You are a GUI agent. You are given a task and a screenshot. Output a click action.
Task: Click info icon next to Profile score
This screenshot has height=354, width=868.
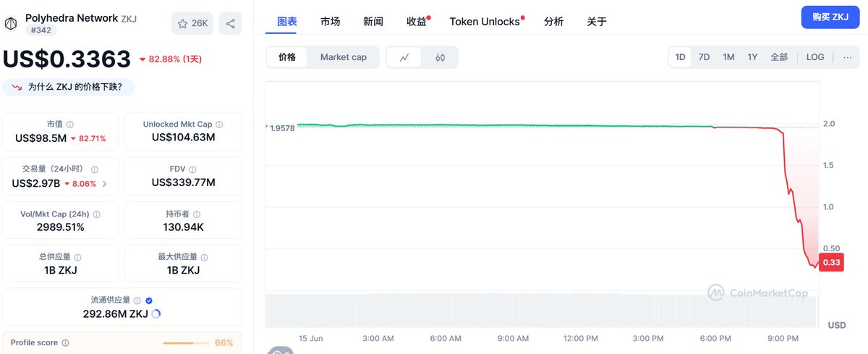coord(65,342)
